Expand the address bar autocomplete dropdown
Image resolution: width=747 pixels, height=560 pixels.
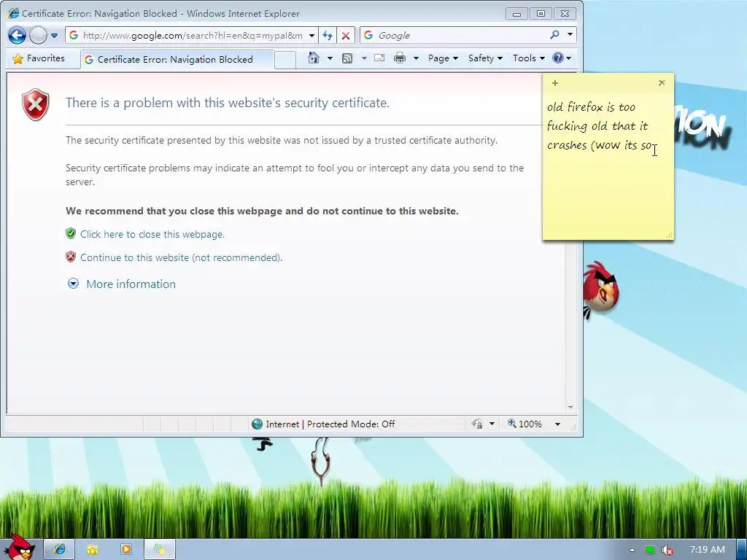(x=311, y=36)
